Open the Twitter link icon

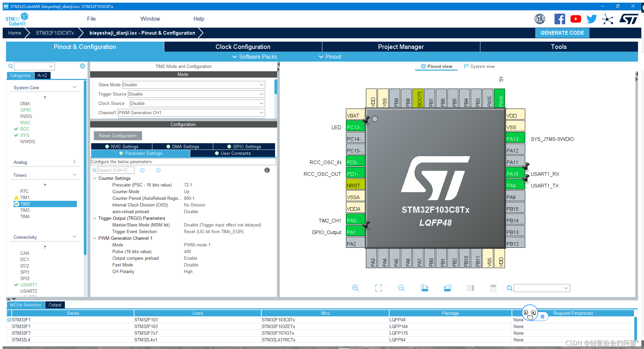[592, 19]
